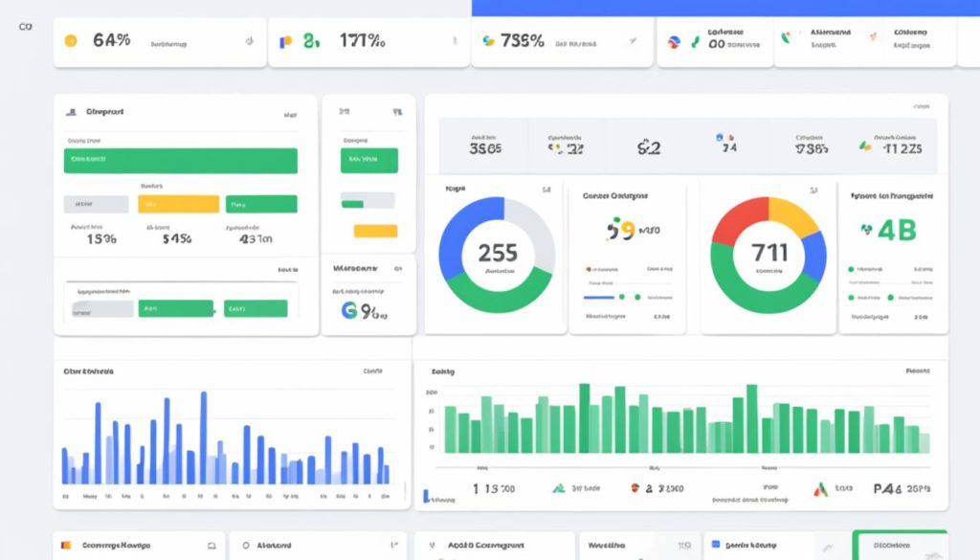Image resolution: width=980 pixels, height=560 pixels.
Task: Click the colored dots icon above 74
Action: (x=724, y=137)
